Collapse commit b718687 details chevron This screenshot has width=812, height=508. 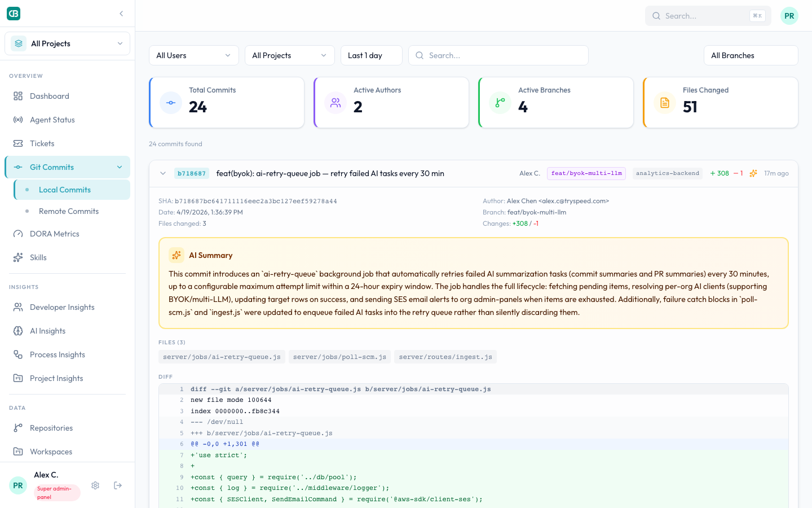coord(163,173)
